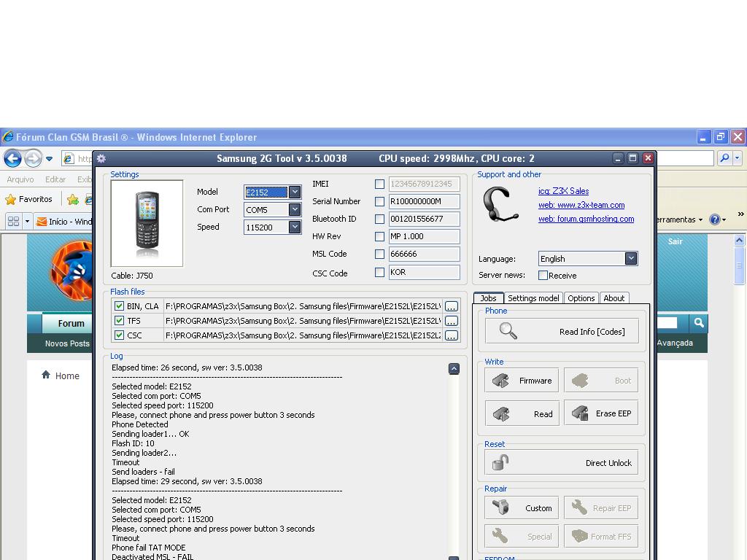Click add to favorites bar star icon
This screenshot has width=747, height=560.
[x=73, y=200]
